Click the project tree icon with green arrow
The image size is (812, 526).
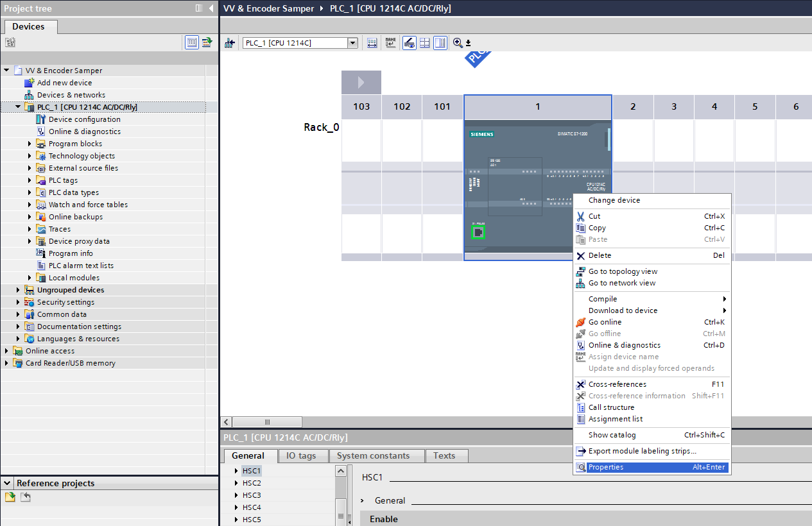point(207,42)
